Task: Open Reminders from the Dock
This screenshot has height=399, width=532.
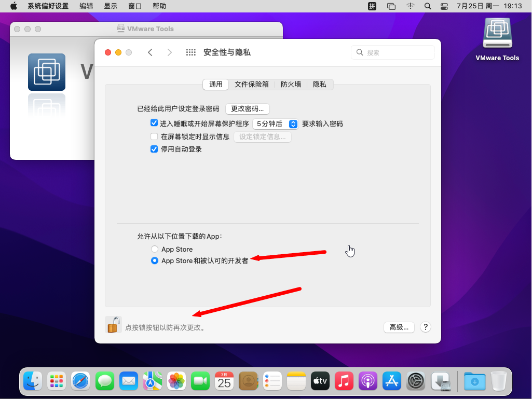Action: pos(272,381)
